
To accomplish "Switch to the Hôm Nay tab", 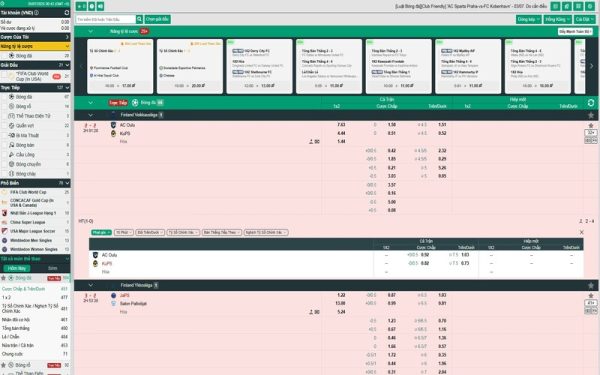I will [17, 268].
